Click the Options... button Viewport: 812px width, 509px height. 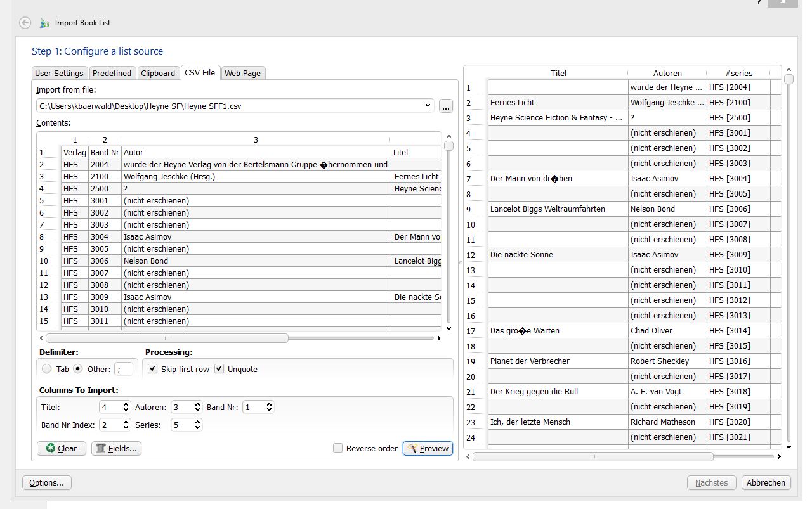coord(47,482)
